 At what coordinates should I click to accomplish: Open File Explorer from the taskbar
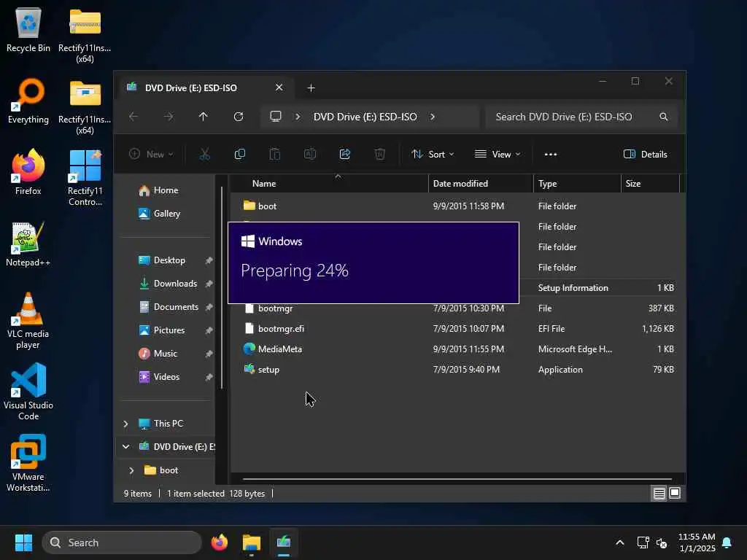252,542
